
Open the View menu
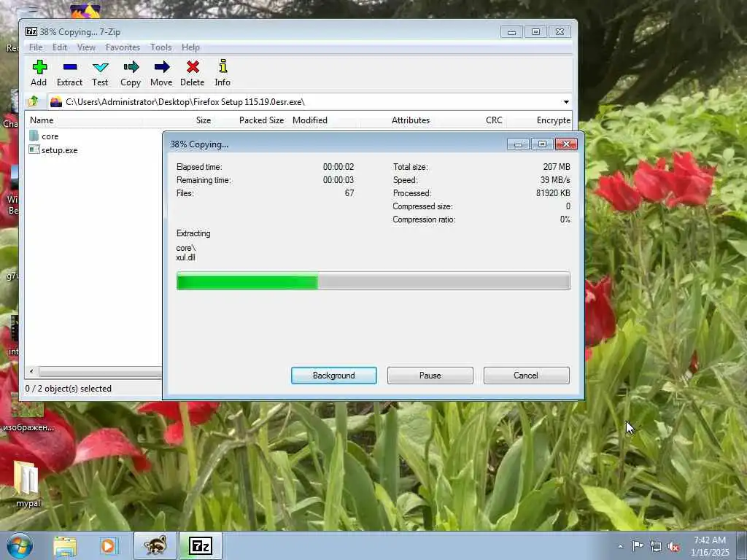[86, 47]
